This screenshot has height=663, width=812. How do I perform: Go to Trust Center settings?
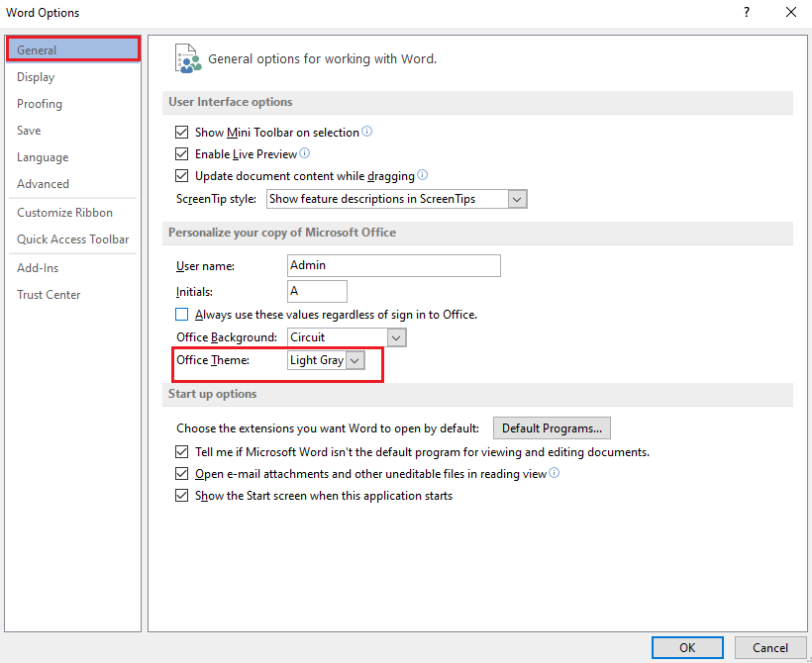point(73,295)
